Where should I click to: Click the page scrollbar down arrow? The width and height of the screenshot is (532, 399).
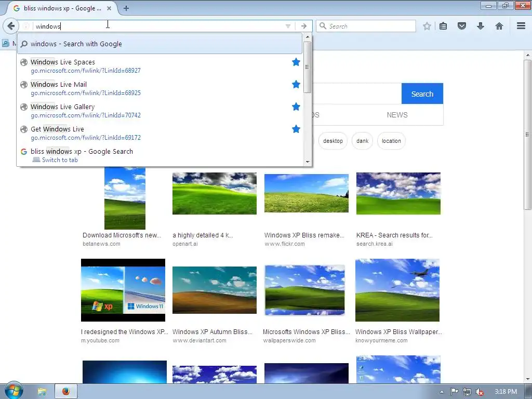pos(528,379)
